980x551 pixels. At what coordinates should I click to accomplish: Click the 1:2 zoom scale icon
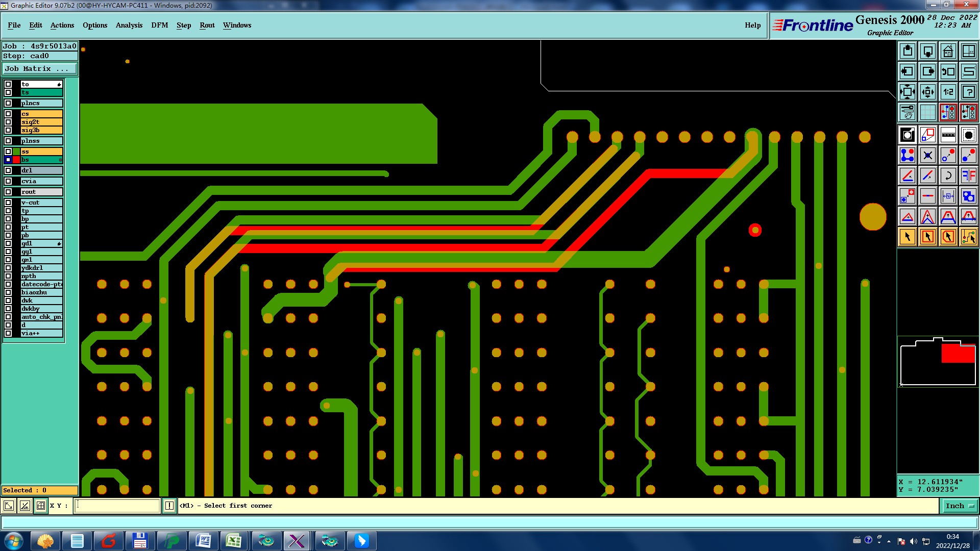pyautogui.click(x=948, y=92)
